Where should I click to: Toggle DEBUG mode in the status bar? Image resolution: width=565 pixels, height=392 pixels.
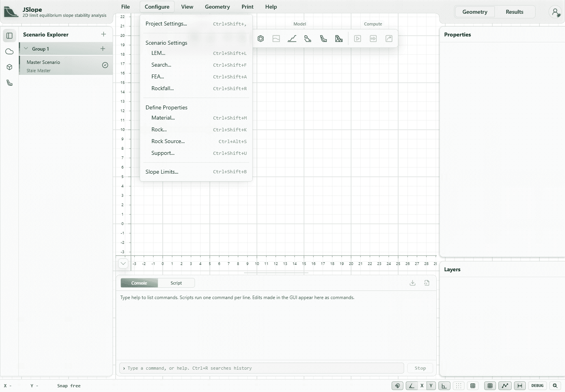[x=537, y=386]
